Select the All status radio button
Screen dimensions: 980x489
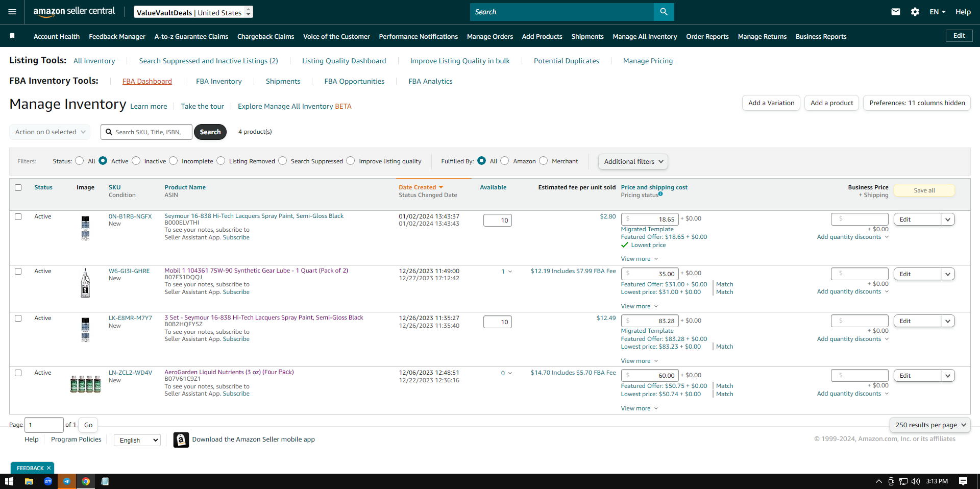[x=79, y=161]
